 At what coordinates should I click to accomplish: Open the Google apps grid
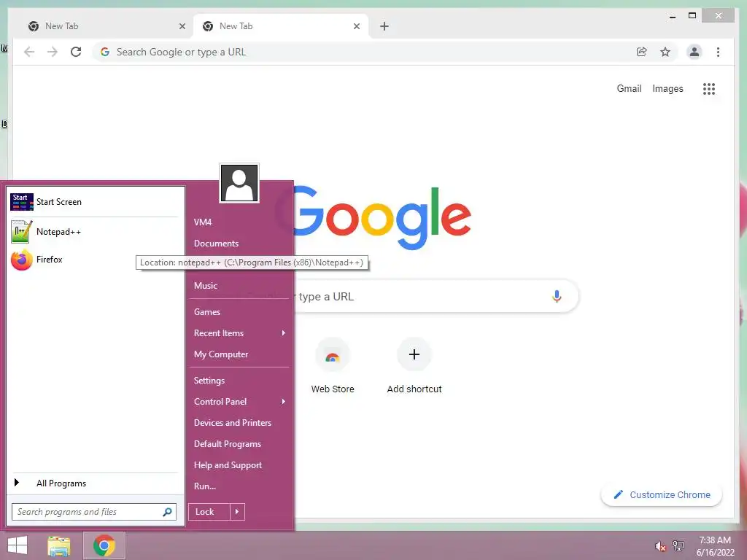pyautogui.click(x=709, y=88)
